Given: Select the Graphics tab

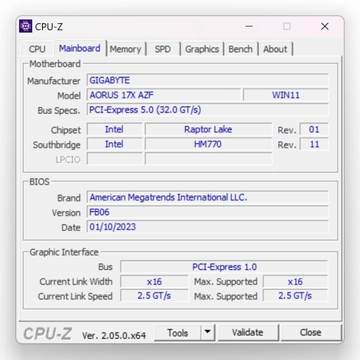Looking at the screenshot, I should (202, 49).
